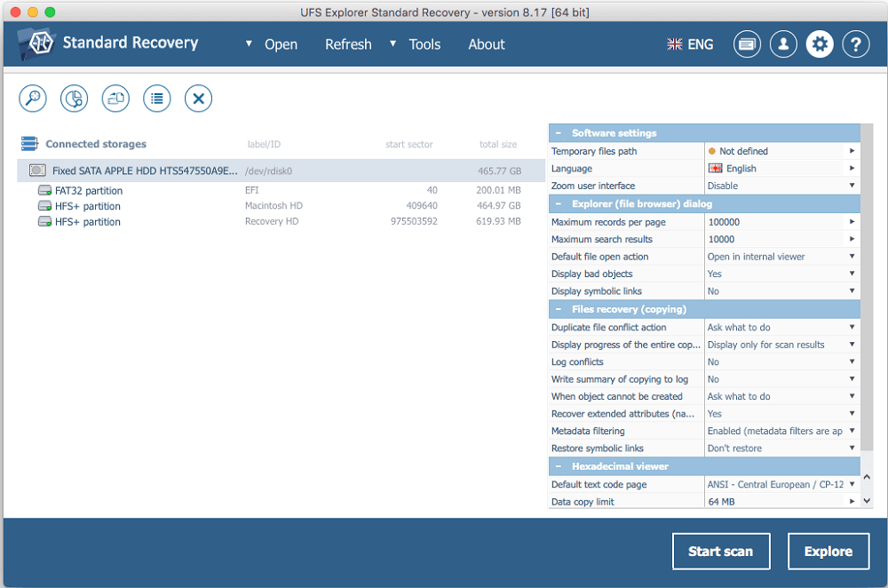Viewport: 888px width, 588px height.
Task: Click the Display progress of entire copying value
Action: (x=766, y=345)
